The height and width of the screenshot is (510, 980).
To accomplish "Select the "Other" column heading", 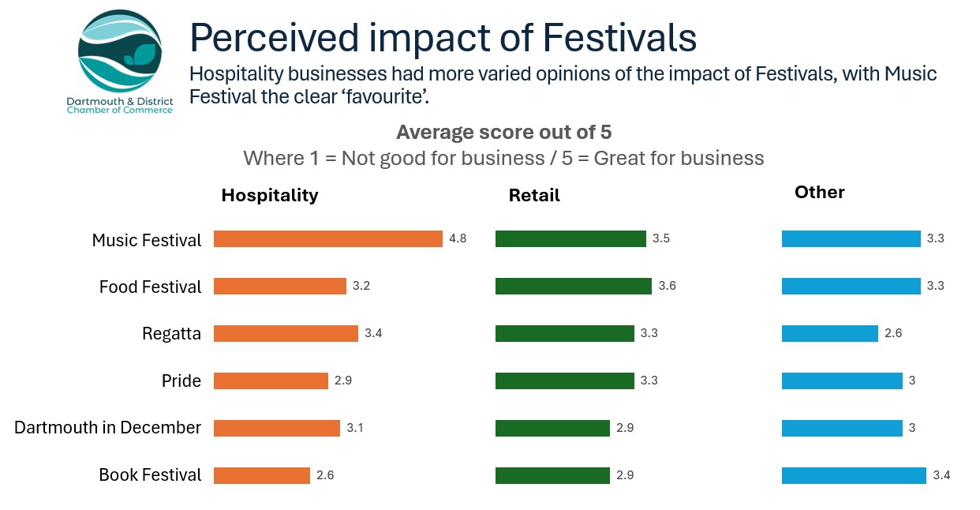I will [819, 192].
